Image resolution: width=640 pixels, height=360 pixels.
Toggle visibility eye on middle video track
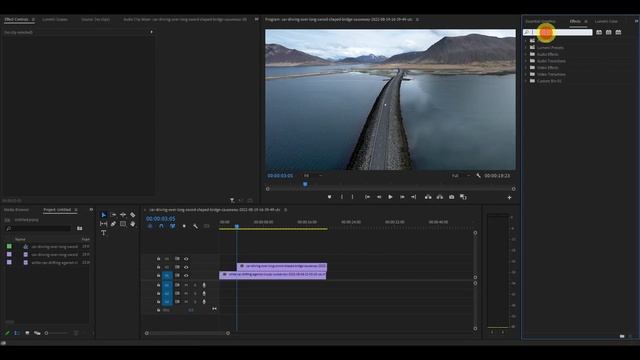(x=186, y=267)
